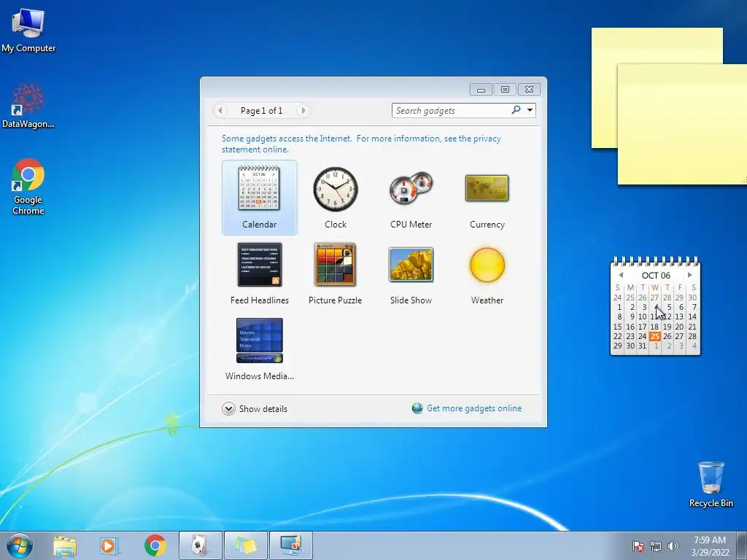Viewport: 747px width, 560px height.
Task: Open the privacy statement online link
Action: (361, 144)
